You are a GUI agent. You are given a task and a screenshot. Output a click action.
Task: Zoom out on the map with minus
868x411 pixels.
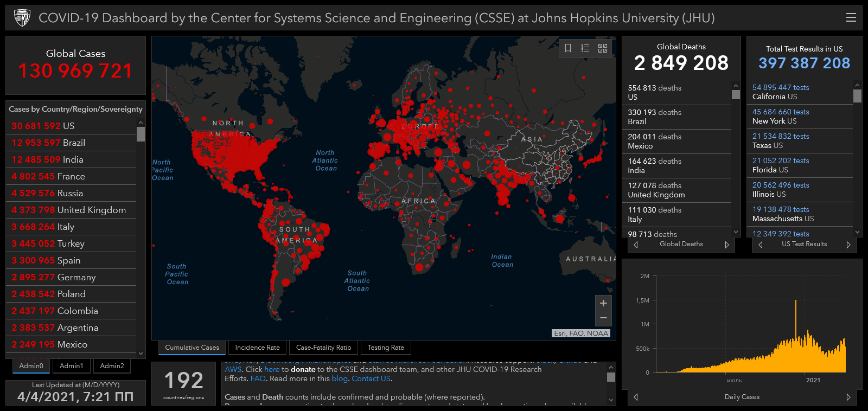[603, 318]
